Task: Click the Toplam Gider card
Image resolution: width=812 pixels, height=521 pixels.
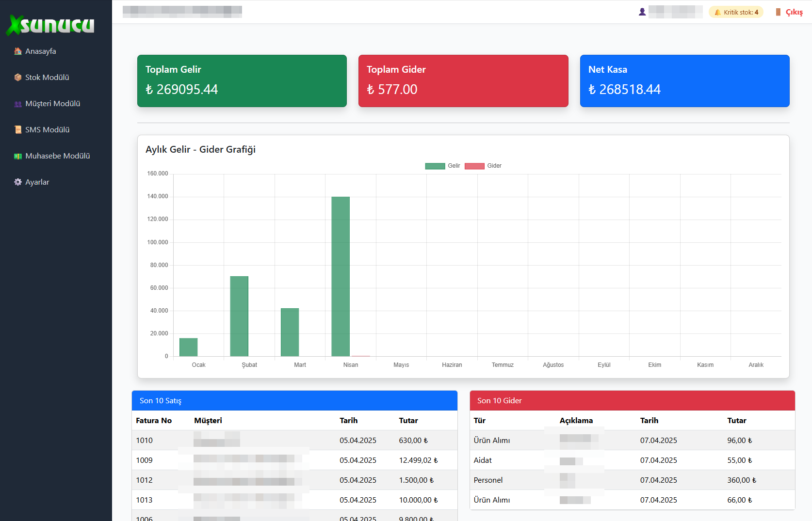Action: [463, 81]
